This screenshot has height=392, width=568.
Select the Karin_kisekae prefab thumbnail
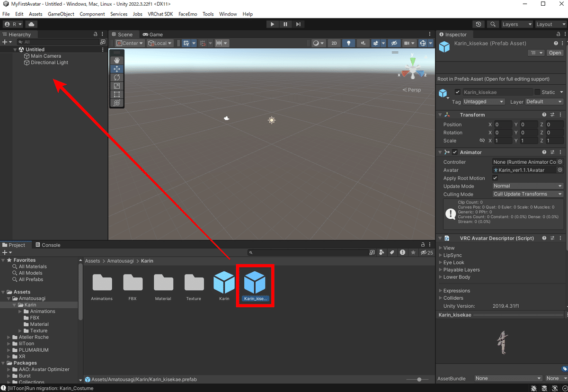[x=255, y=283]
